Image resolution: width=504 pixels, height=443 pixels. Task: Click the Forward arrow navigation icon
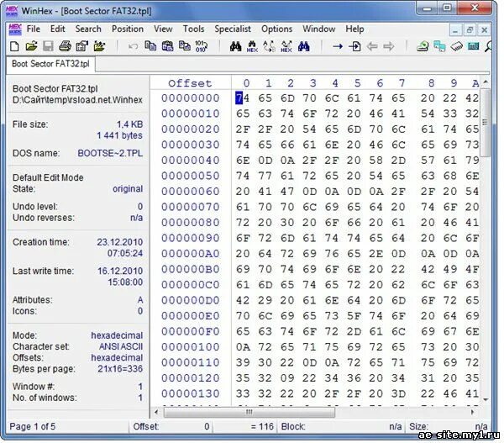click(x=389, y=46)
